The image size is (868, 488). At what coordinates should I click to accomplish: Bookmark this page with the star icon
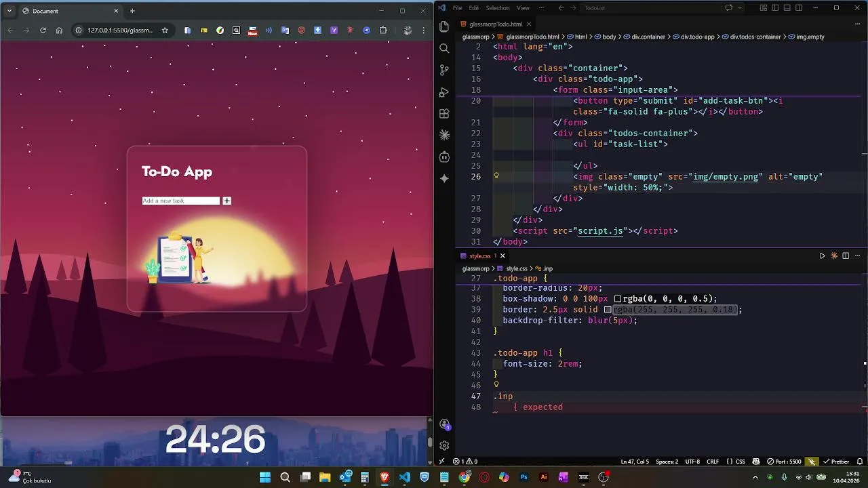[x=165, y=30]
